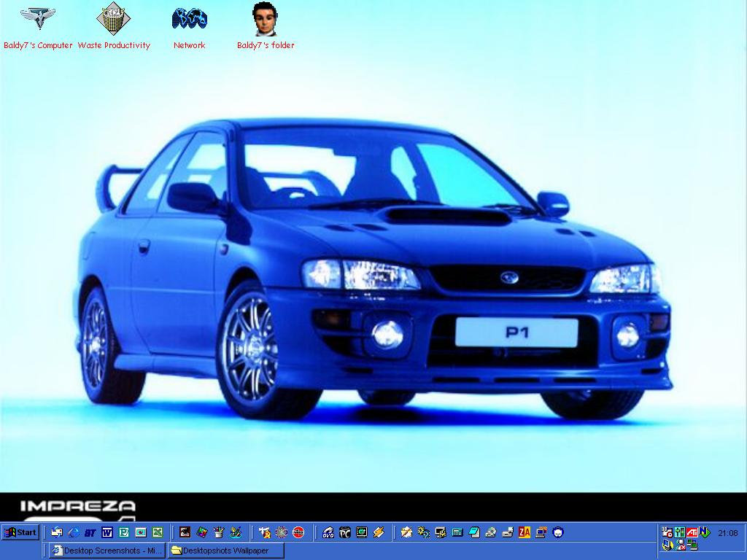Click the Start button
Image resolution: width=747 pixels, height=560 pixels.
pos(20,532)
